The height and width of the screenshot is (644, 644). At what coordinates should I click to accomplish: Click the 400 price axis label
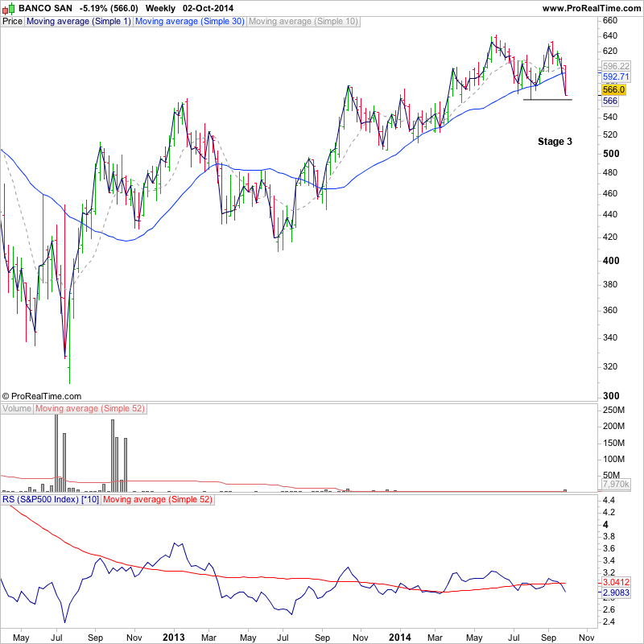pyautogui.click(x=611, y=260)
